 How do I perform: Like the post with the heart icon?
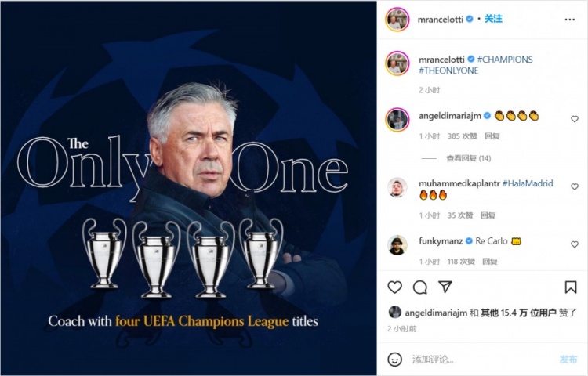pyautogui.click(x=394, y=287)
